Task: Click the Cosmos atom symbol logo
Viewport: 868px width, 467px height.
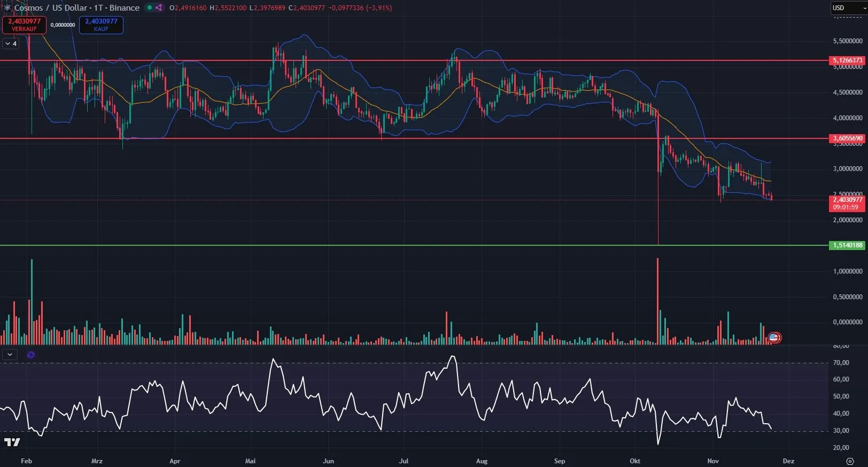Action: [x=7, y=7]
